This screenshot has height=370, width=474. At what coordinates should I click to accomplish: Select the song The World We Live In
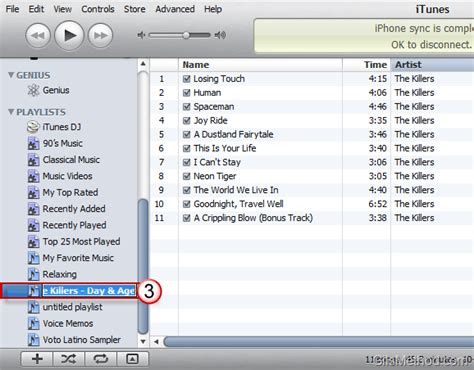coord(236,190)
